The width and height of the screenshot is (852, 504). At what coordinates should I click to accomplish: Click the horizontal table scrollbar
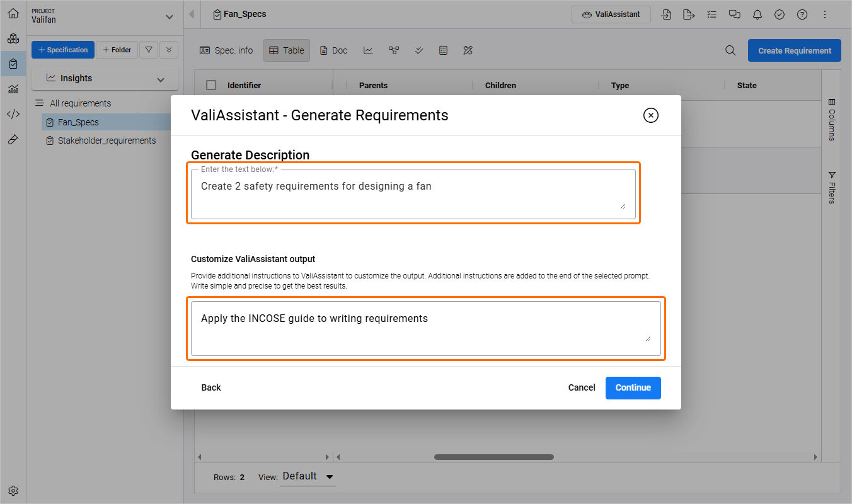493,457
